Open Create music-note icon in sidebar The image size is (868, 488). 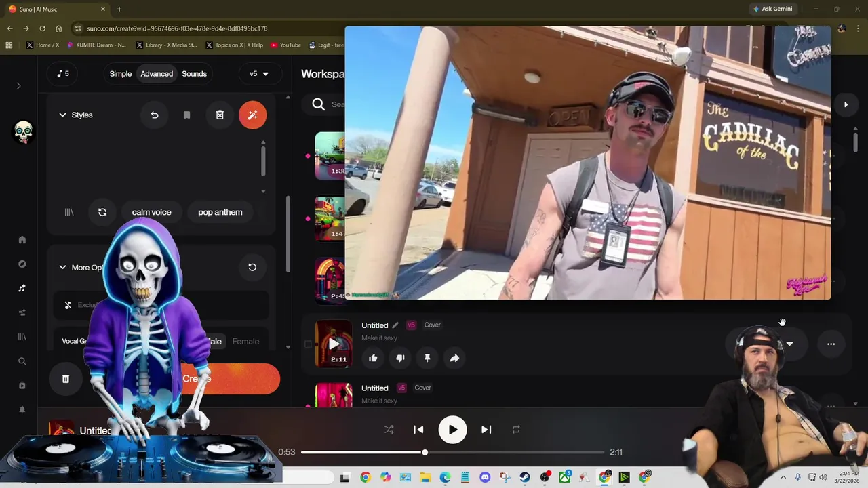[x=22, y=288]
